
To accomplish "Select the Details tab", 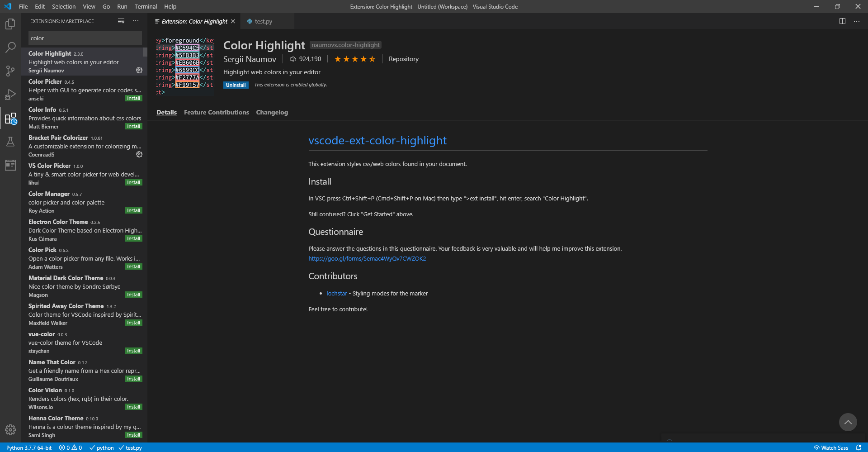I will [x=166, y=112].
